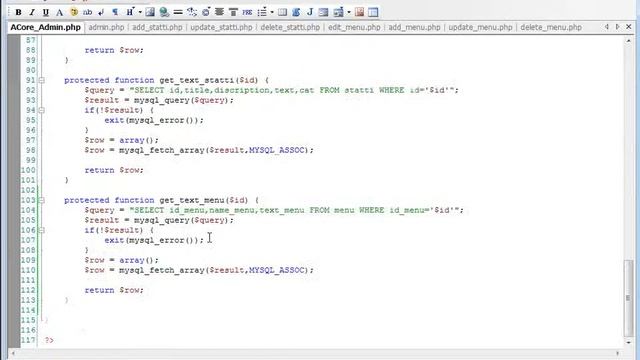Image resolution: width=640 pixels, height=360 pixels.
Task: Insert preformatted block with PRE icon
Action: (x=247, y=12)
